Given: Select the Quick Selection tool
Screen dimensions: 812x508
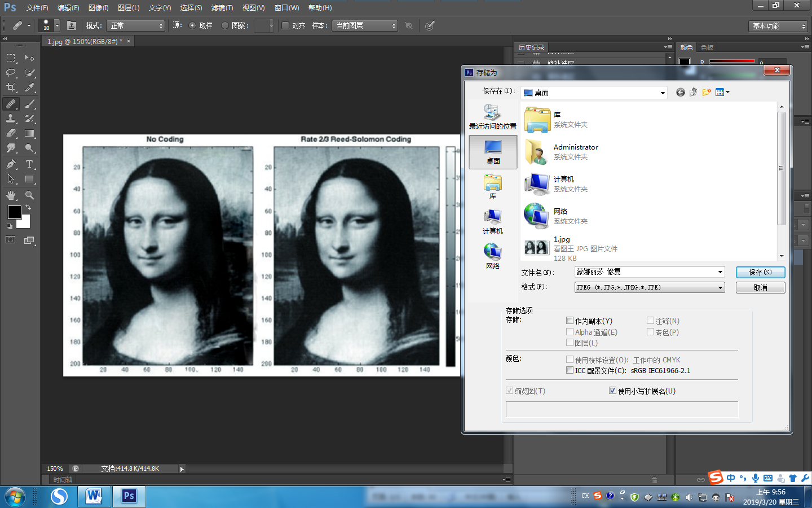Looking at the screenshot, I should [29, 73].
